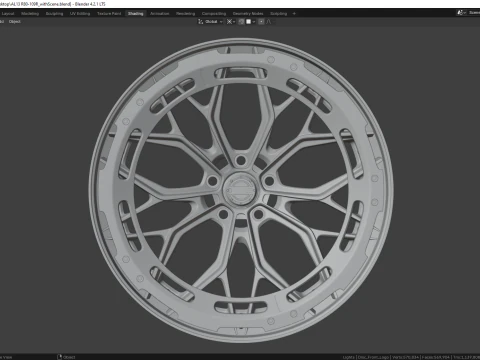Open the transform pivot point dropdown
Viewport: 480px width, 360px height.
tap(231, 22)
